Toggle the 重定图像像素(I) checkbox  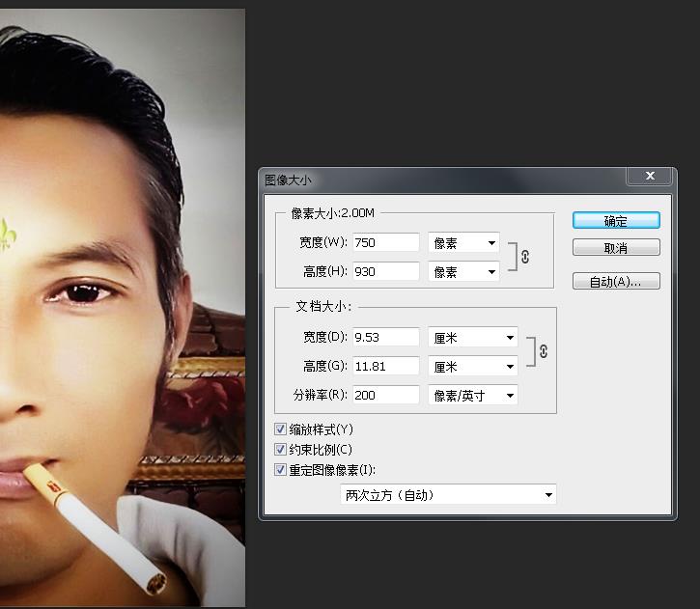[280, 469]
